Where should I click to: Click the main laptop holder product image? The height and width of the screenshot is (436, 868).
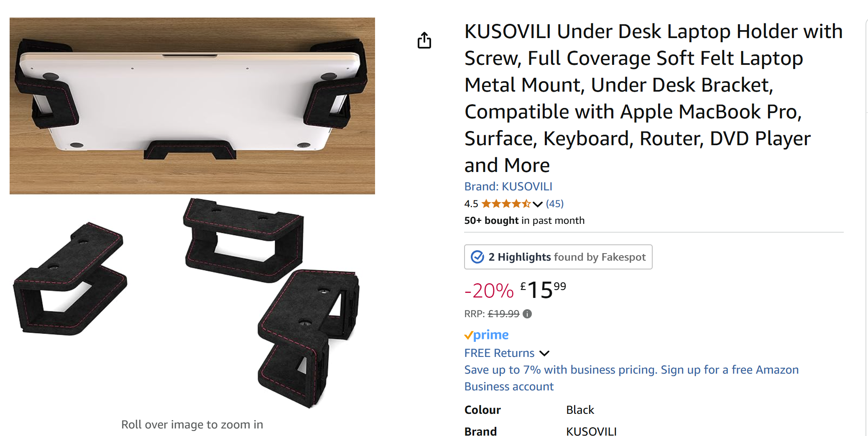(192, 213)
